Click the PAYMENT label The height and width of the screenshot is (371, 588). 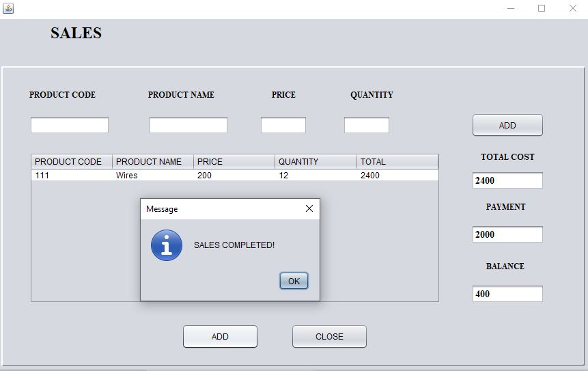[x=505, y=207]
